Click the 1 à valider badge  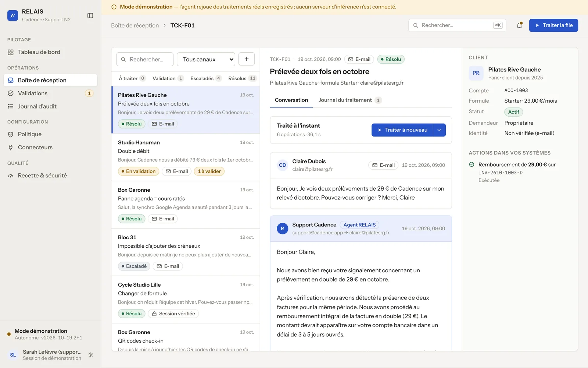[x=209, y=171]
